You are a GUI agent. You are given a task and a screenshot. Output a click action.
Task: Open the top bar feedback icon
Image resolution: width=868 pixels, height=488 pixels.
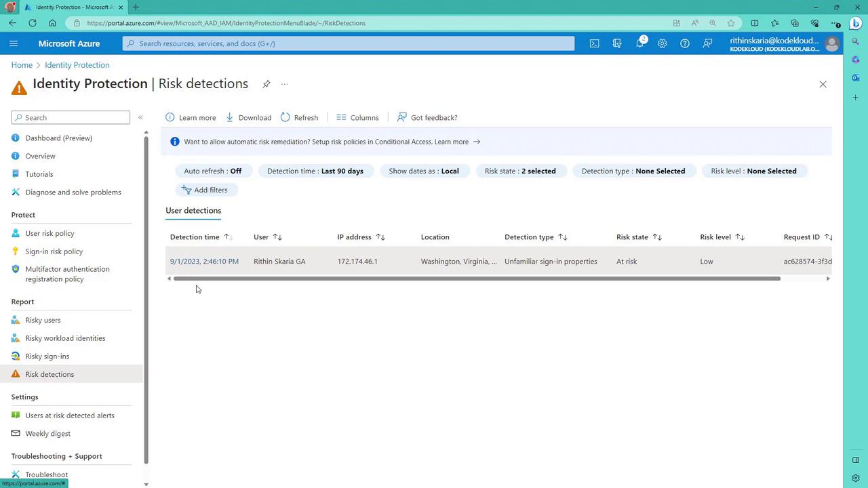[x=707, y=43]
